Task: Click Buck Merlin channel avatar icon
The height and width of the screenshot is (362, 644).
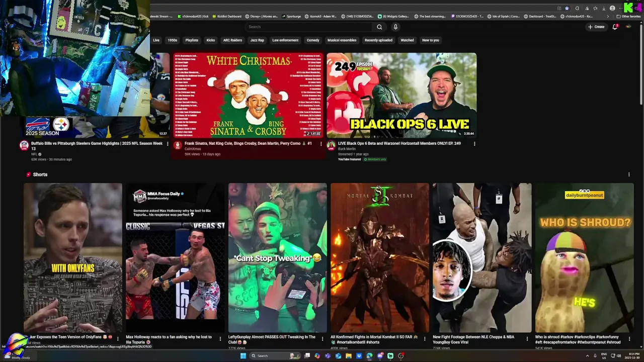Action: 331,145
